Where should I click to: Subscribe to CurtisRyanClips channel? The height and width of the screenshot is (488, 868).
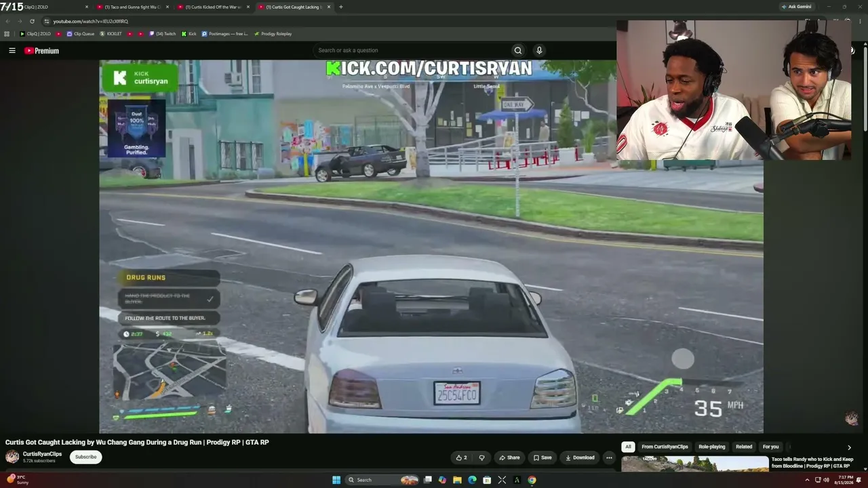coord(85,457)
